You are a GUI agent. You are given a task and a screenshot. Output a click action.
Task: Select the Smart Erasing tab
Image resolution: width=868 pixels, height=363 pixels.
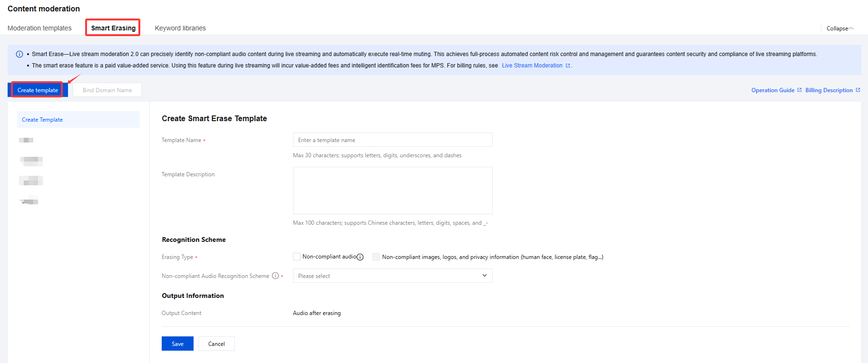tap(113, 28)
